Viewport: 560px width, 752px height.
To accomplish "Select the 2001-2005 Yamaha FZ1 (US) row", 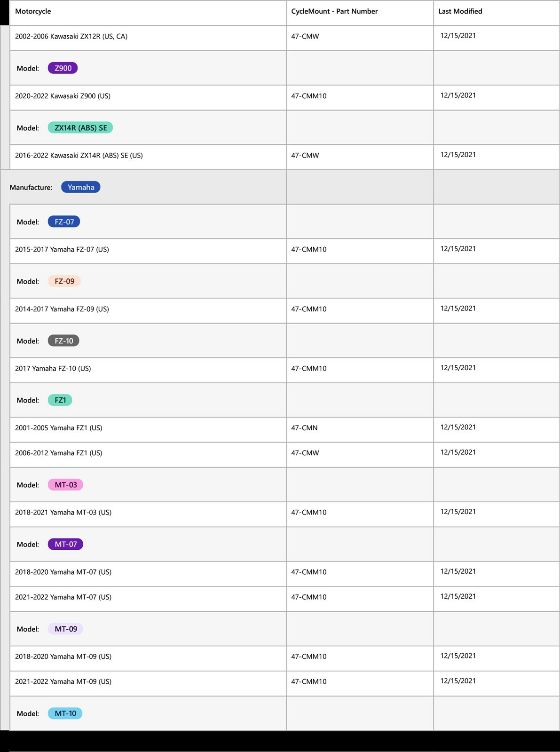I will (284, 430).
